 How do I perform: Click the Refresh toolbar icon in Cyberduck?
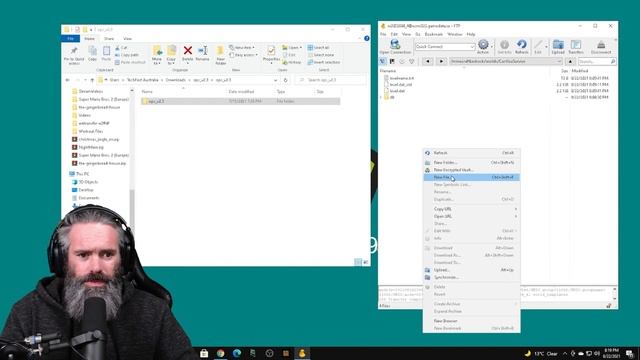(x=522, y=47)
